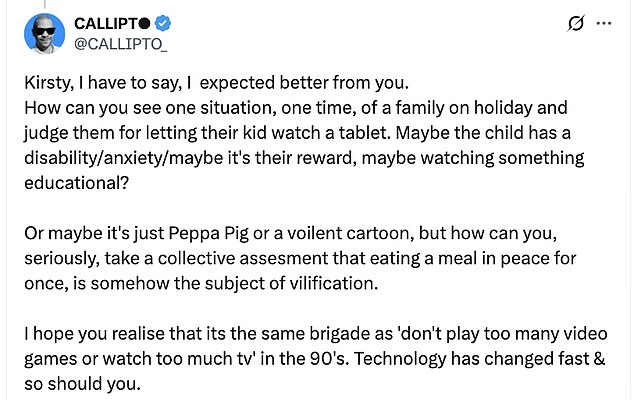The image size is (634, 400).
Task: Select the line 'How can you see one situation'
Action: click(296, 108)
